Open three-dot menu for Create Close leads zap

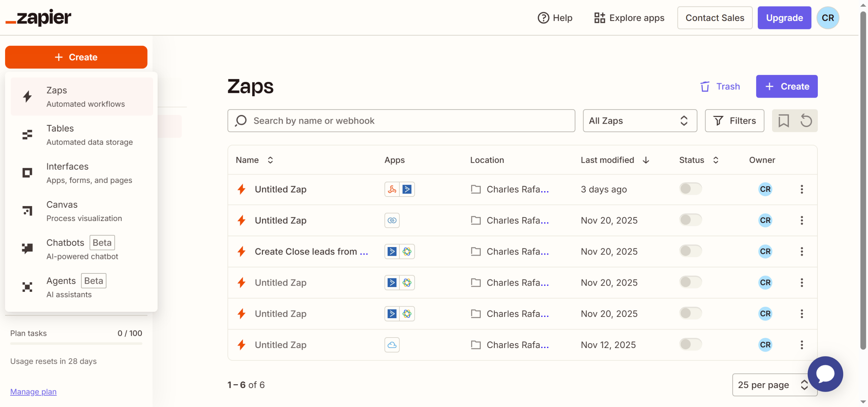[802, 251]
